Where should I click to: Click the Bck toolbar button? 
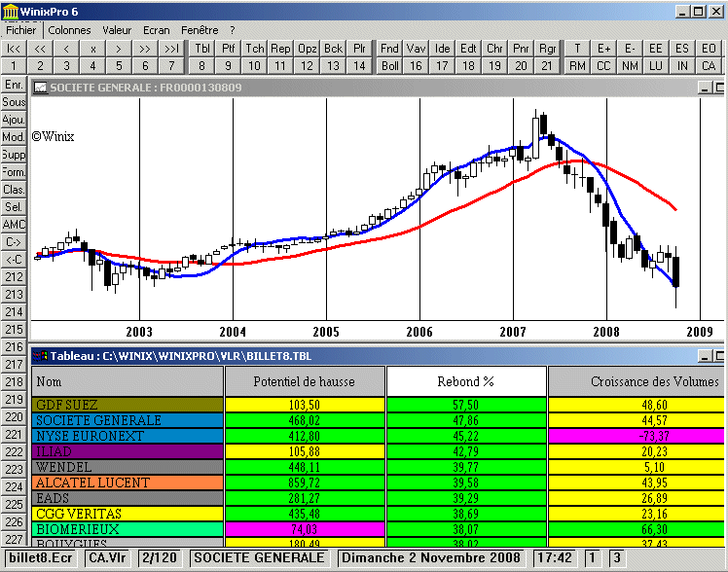(334, 49)
